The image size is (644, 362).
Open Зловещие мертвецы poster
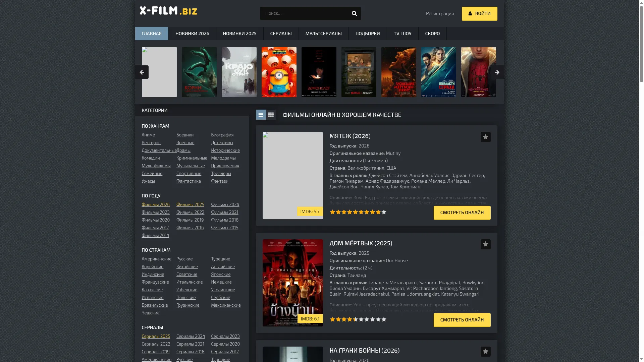tap(399, 72)
